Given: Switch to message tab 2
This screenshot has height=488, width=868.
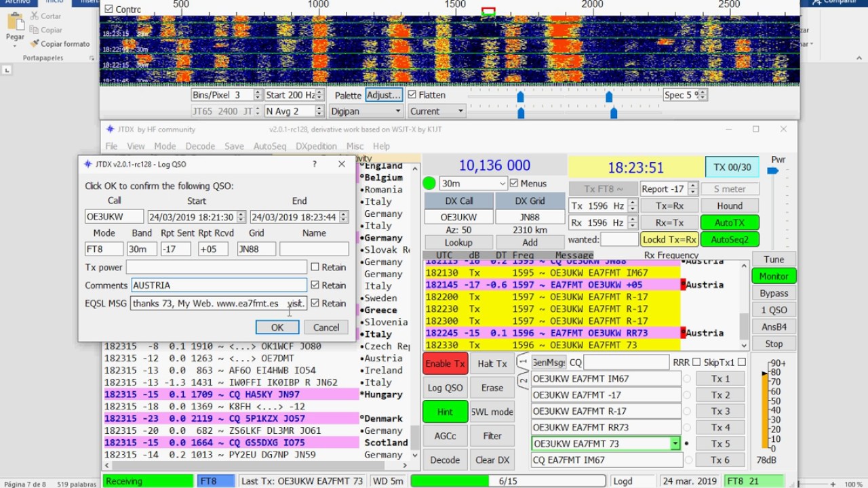Looking at the screenshot, I should [523, 380].
